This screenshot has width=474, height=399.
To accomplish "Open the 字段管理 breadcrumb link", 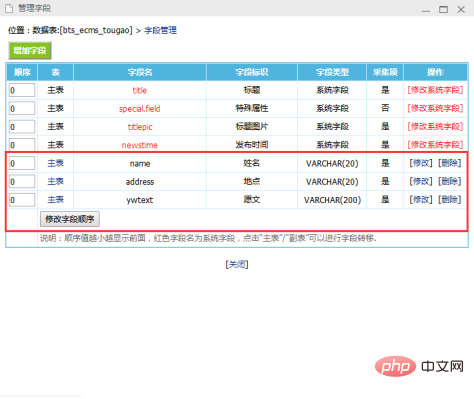I will point(160,30).
